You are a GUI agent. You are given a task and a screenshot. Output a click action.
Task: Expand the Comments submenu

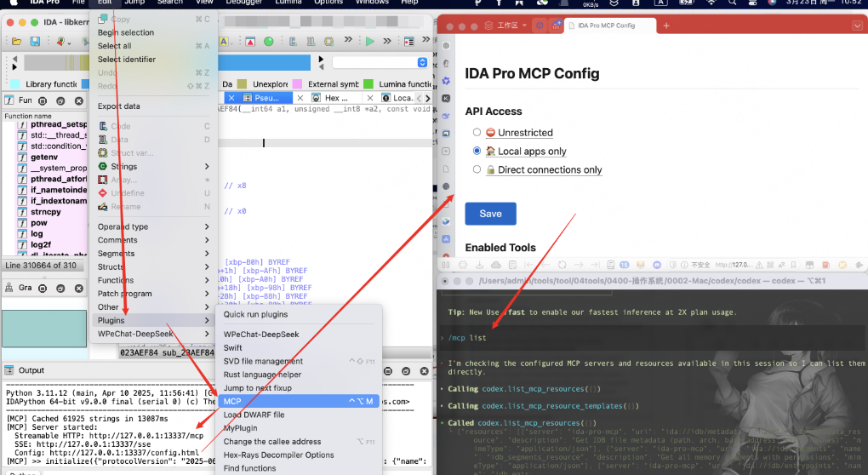[152, 240]
